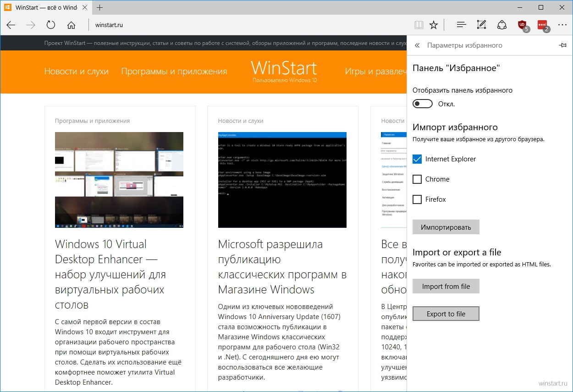Open the home page
Viewport: 573px width, 392px height.
pos(71,25)
